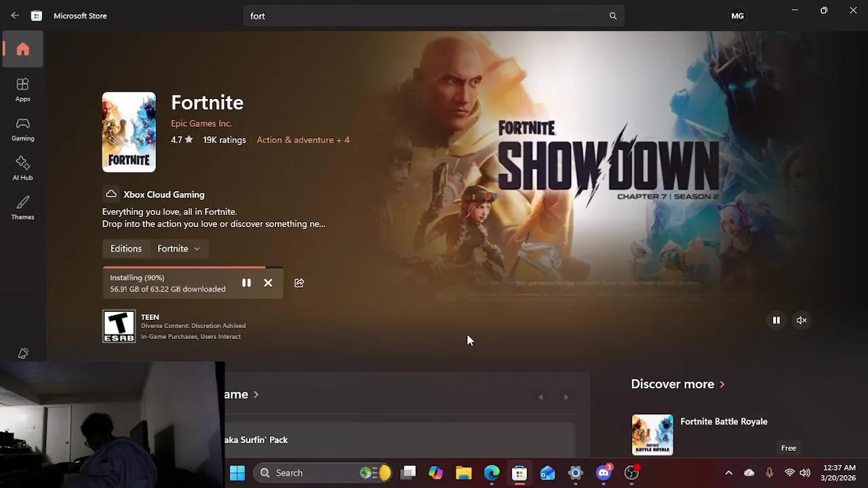Image resolution: width=868 pixels, height=488 pixels.
Task: View the 19K ratings
Action: tap(224, 140)
